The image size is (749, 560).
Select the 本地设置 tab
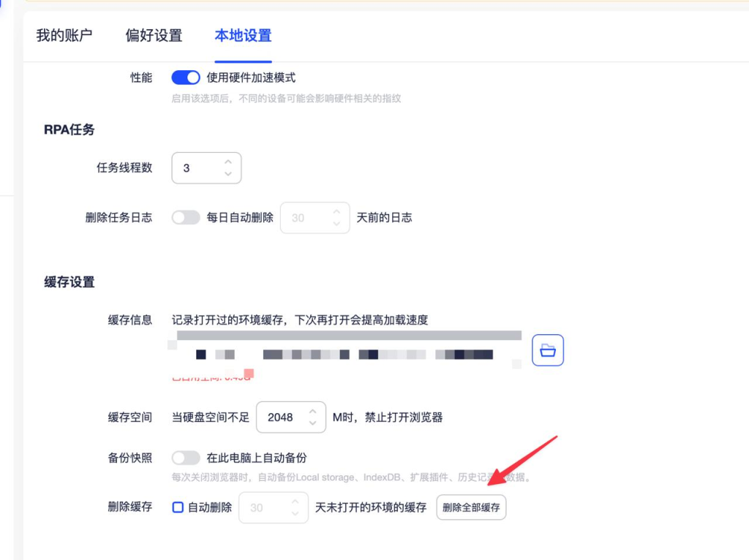click(x=243, y=35)
